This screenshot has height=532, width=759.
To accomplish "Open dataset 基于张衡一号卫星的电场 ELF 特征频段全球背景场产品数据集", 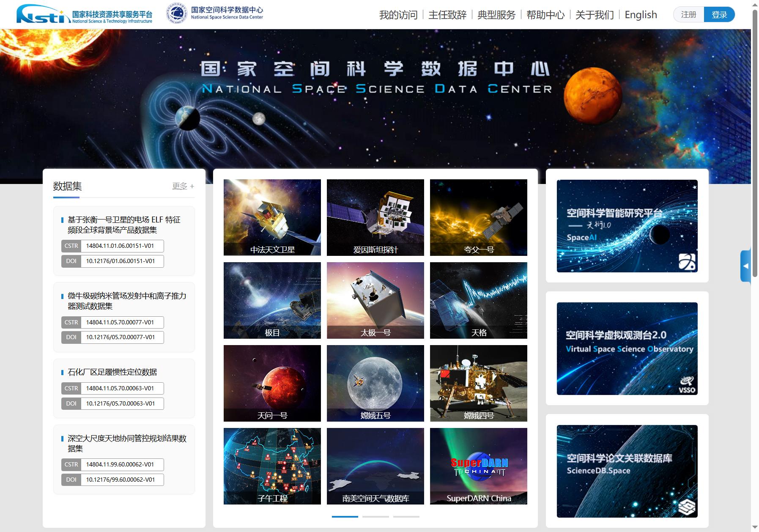I will (124, 225).
